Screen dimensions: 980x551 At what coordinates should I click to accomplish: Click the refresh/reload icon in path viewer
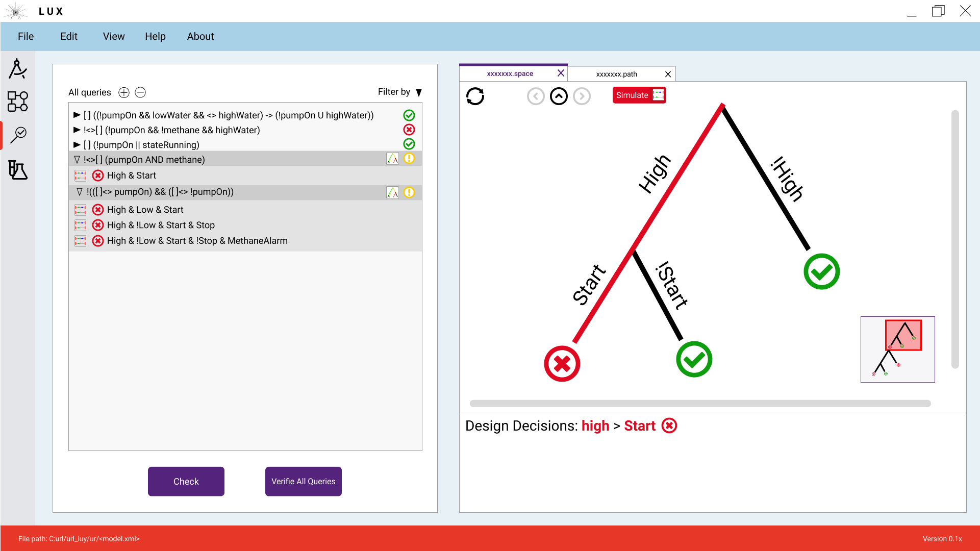coord(475,95)
